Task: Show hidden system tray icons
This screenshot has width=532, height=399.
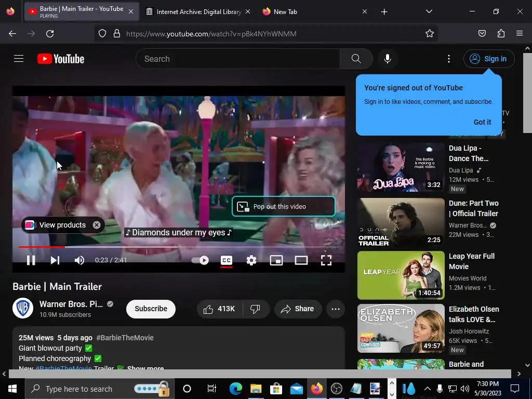Action: coord(427,389)
